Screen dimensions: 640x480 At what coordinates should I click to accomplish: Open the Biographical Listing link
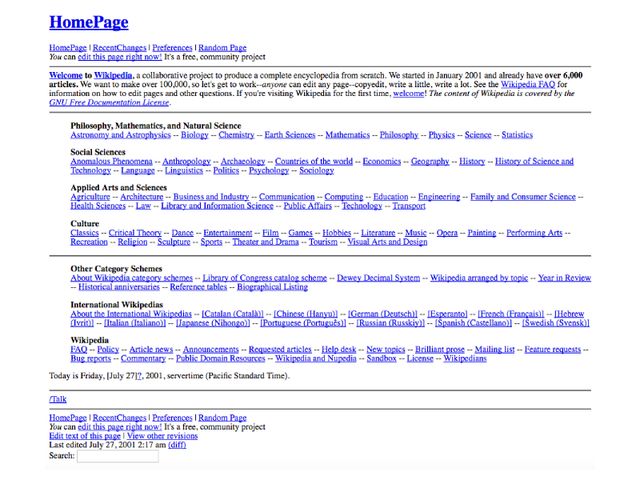[x=272, y=287]
